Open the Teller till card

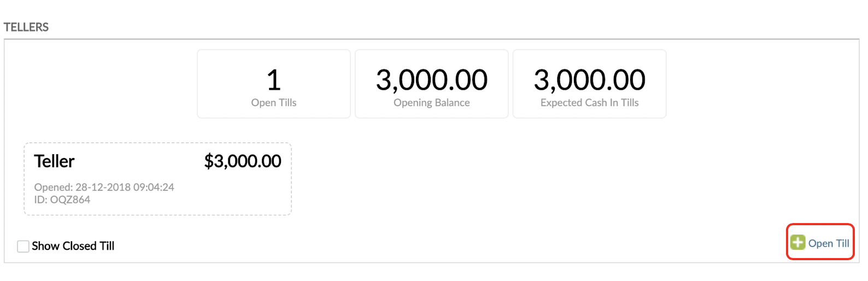[157, 179]
